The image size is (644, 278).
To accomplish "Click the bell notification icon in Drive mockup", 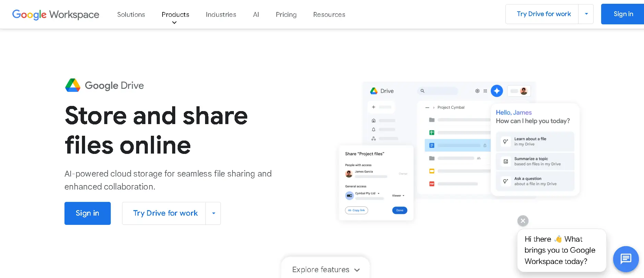I will click(373, 130).
